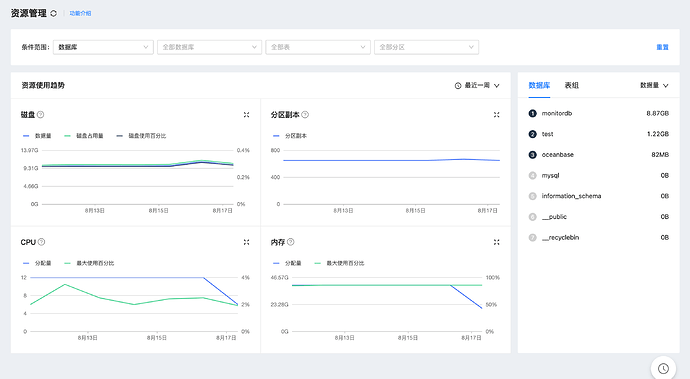Toggle 数据量 series in the disk legend
Image resolution: width=690 pixels, height=379 pixels.
37,136
